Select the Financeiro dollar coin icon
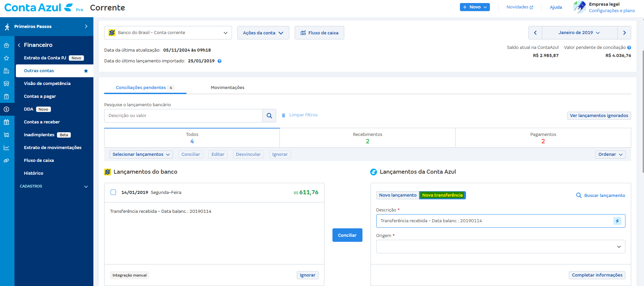Image resolution: width=644 pixels, height=286 pixels. click(x=6, y=109)
